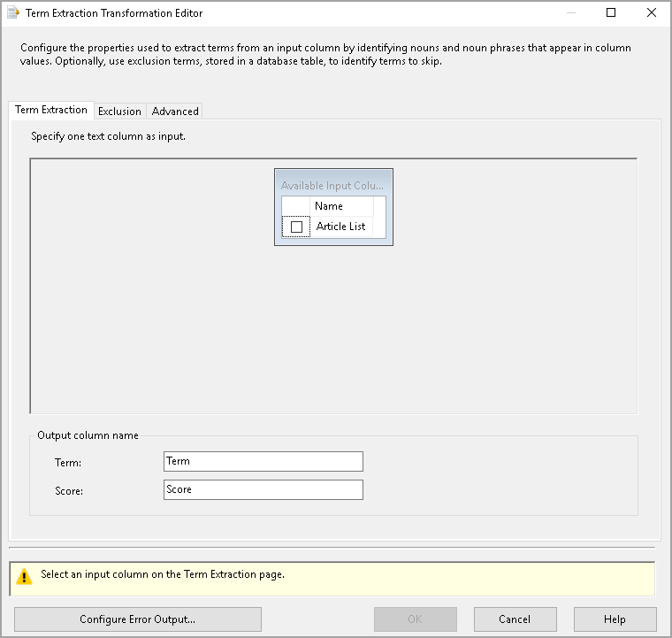672x638 pixels.
Task: Click the editor window title icon
Action: pyautogui.click(x=13, y=13)
